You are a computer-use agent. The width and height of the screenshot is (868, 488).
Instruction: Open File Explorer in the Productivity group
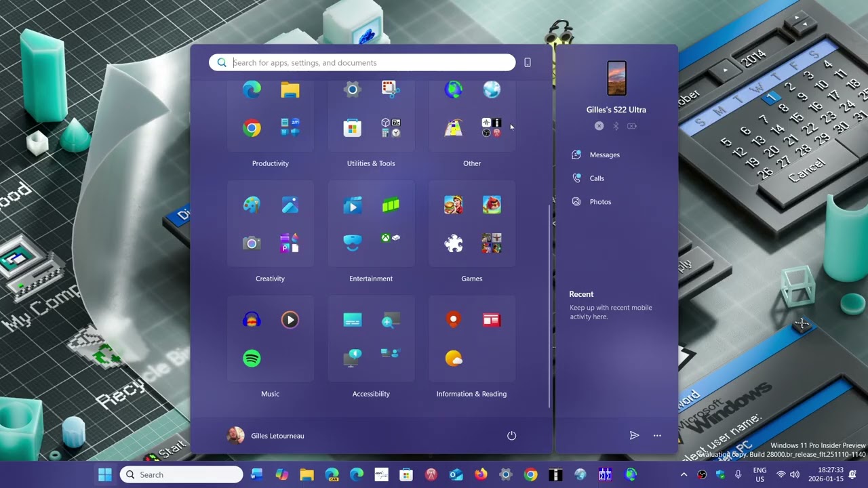(290, 90)
